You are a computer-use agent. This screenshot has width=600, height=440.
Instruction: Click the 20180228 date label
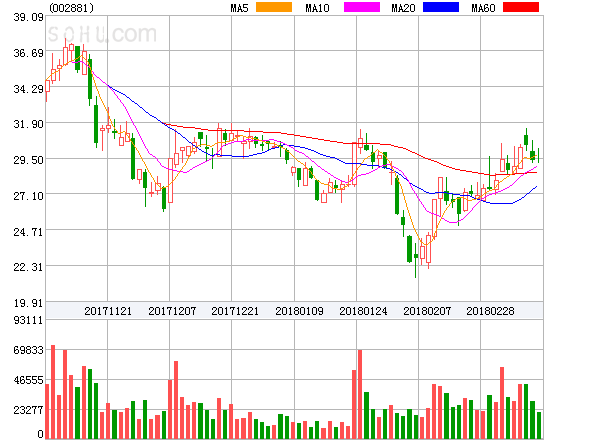click(490, 311)
